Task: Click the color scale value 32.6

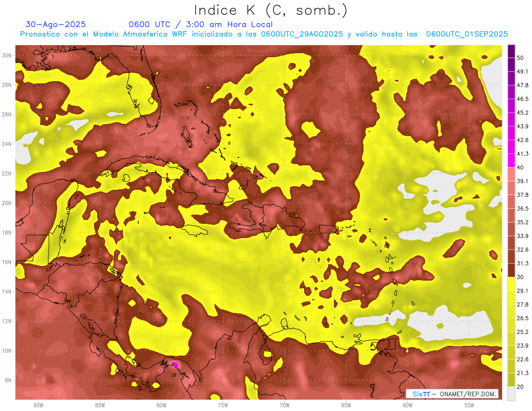Action: click(x=523, y=250)
